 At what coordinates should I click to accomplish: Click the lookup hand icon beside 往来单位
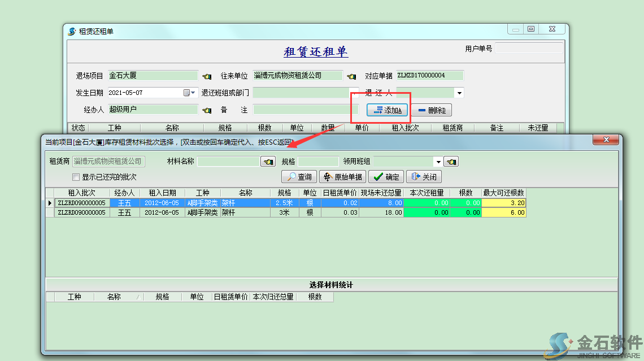click(x=351, y=76)
